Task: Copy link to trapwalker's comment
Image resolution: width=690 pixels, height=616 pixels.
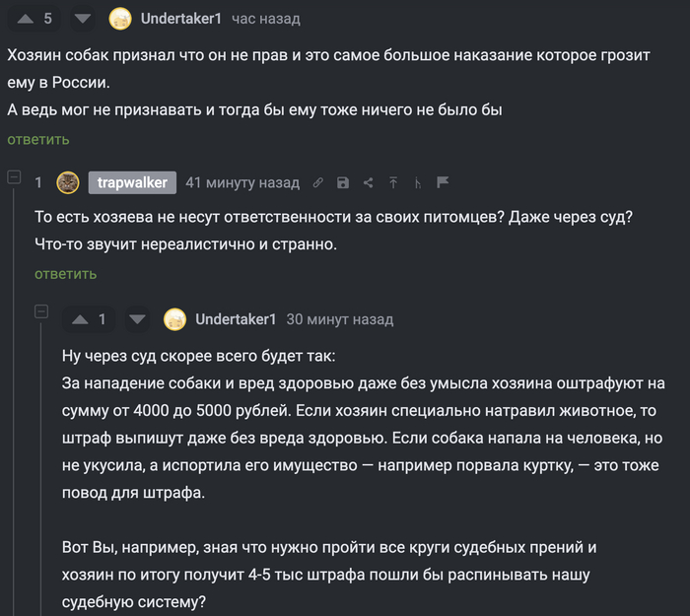Action: point(318,182)
